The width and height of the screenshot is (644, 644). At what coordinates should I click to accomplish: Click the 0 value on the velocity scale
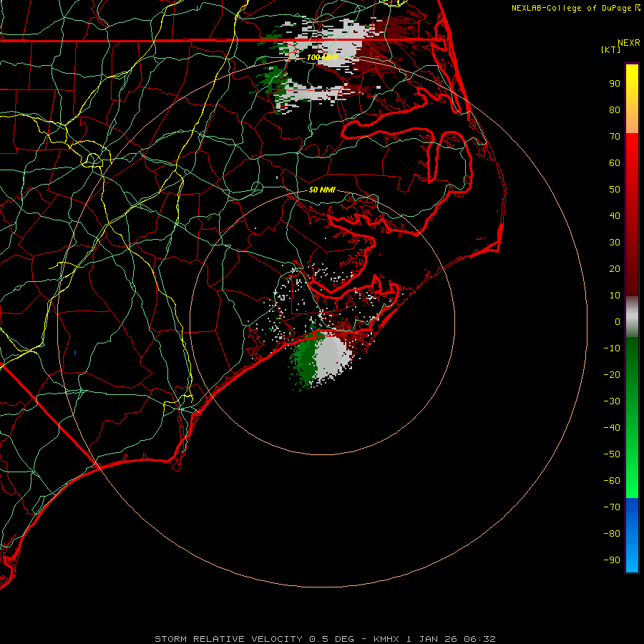[x=618, y=322]
